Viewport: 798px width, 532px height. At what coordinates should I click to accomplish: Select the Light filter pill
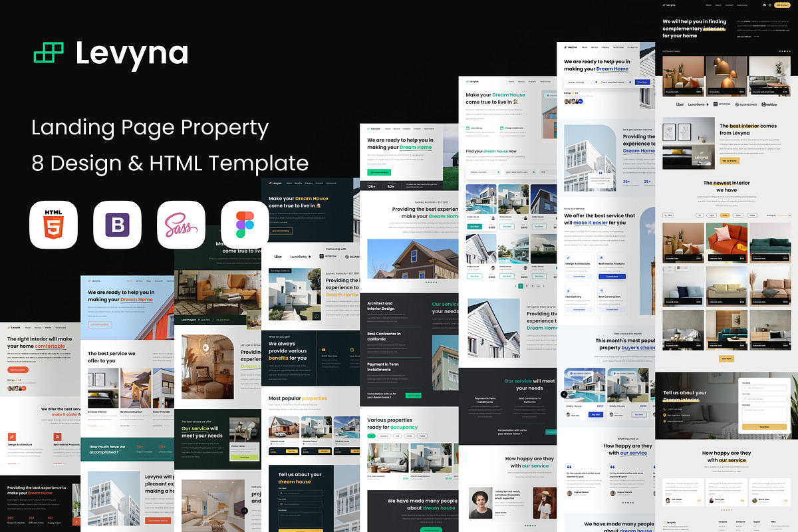point(712,215)
